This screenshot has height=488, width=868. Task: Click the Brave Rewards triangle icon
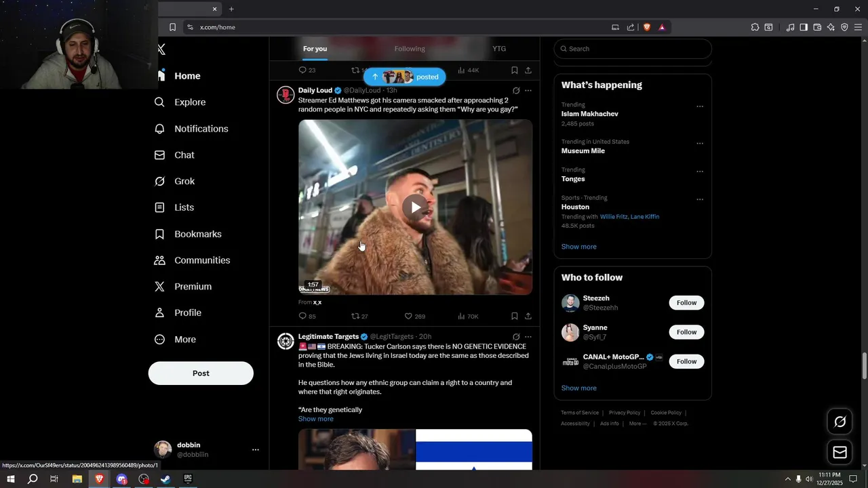(x=662, y=27)
